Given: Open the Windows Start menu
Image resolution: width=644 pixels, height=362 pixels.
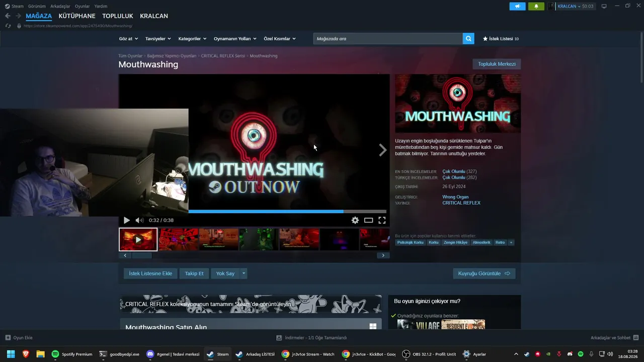Looking at the screenshot, I should click(x=11, y=354).
